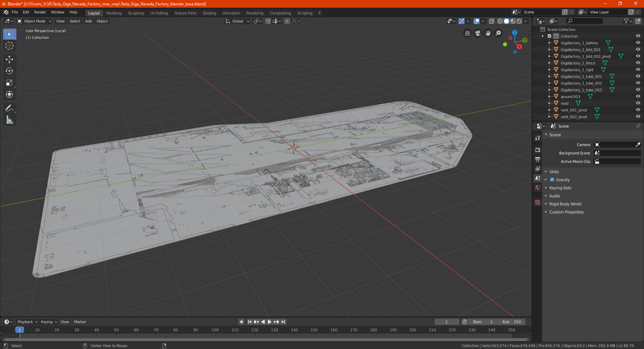The width and height of the screenshot is (644, 349).
Task: Uncheck the Collection checkbox in outliner
Action: click(549, 36)
